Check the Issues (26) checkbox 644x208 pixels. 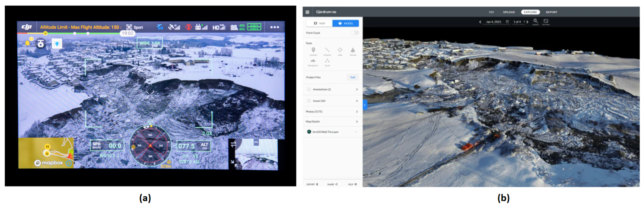pos(309,101)
